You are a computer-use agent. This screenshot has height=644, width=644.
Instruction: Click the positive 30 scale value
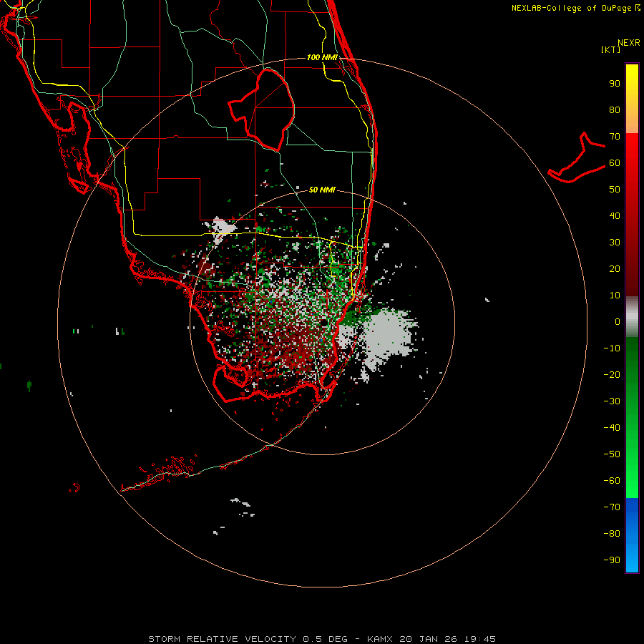pyautogui.click(x=615, y=243)
